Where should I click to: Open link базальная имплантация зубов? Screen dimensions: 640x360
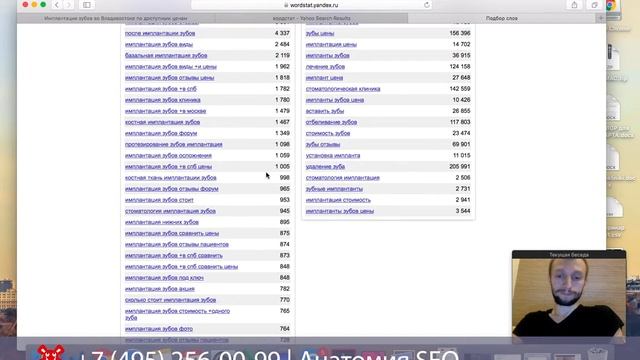click(x=166, y=56)
